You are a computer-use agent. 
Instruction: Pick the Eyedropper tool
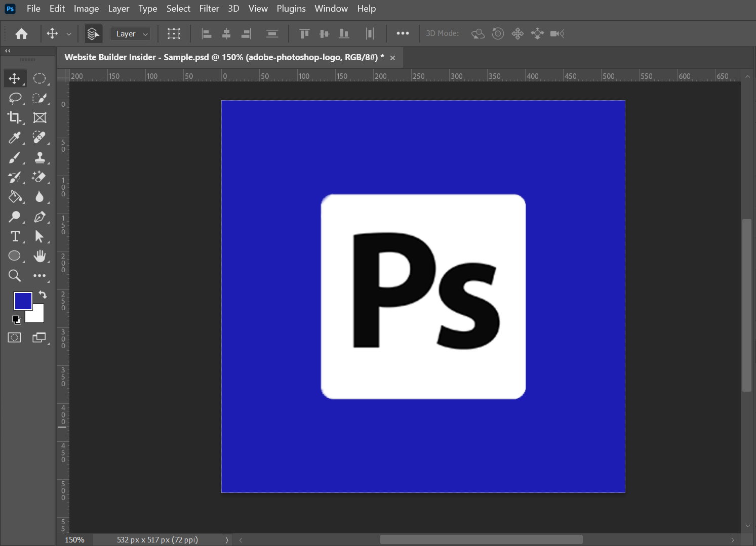pos(14,138)
